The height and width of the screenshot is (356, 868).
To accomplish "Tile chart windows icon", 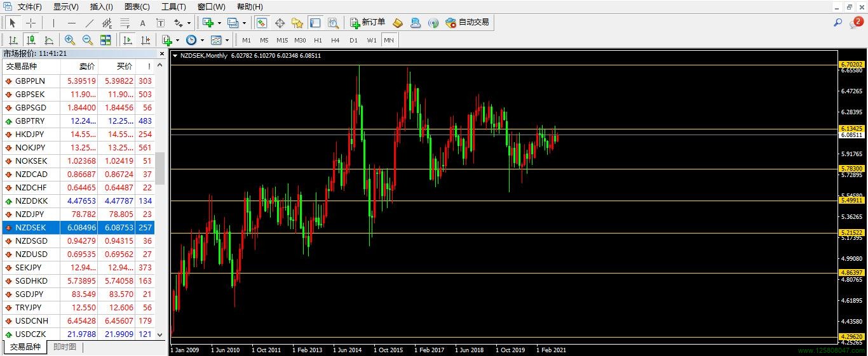I will pos(105,40).
